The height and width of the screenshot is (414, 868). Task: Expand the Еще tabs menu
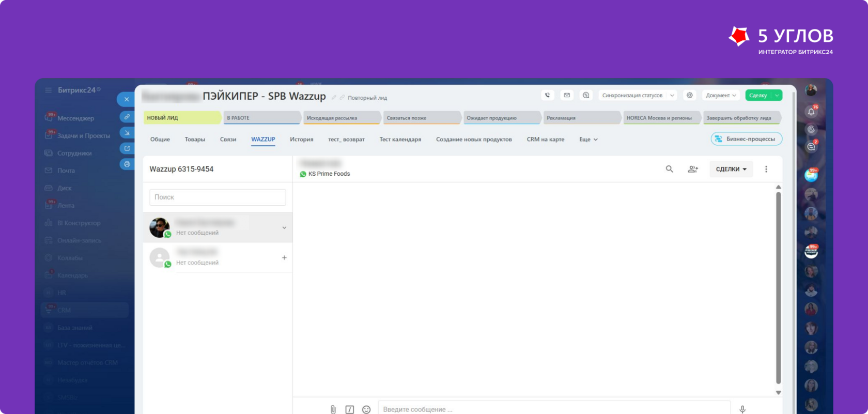point(588,139)
